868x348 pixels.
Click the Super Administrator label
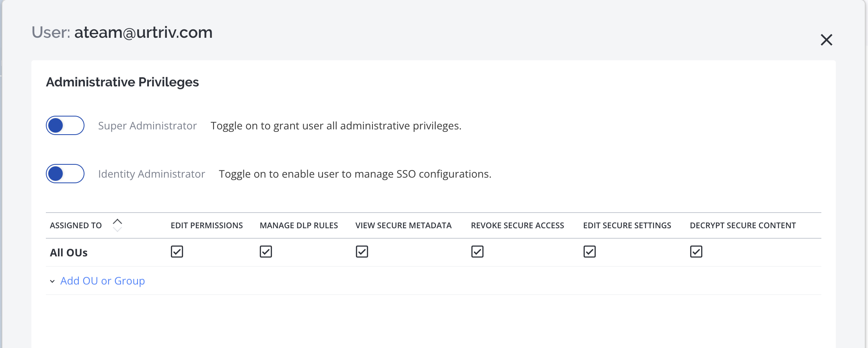click(148, 126)
